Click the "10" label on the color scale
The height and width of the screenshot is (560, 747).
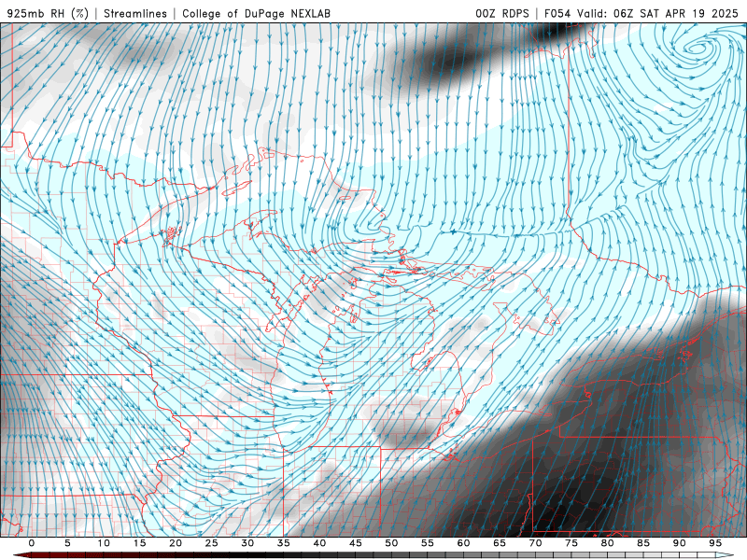coord(104,543)
